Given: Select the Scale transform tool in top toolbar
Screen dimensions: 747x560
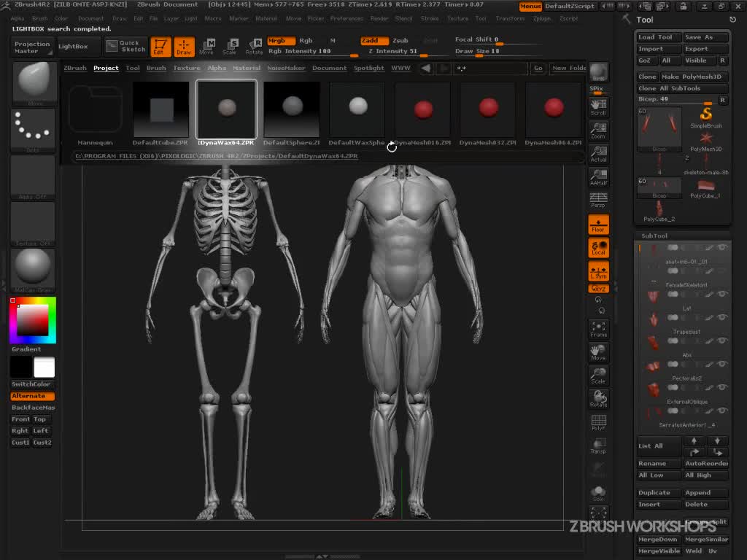Looking at the screenshot, I should click(230, 46).
